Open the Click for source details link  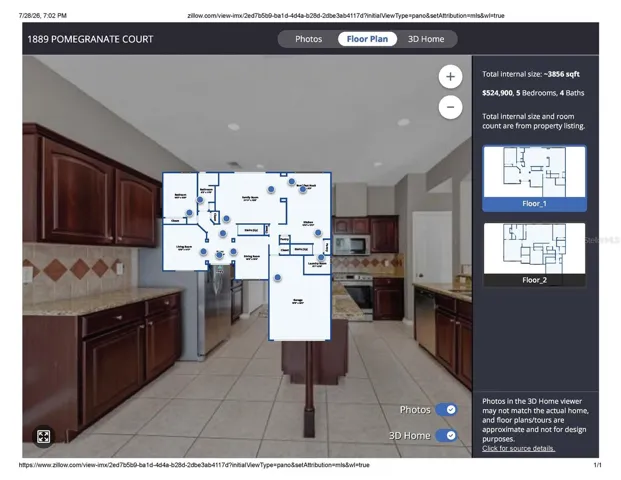point(518,448)
